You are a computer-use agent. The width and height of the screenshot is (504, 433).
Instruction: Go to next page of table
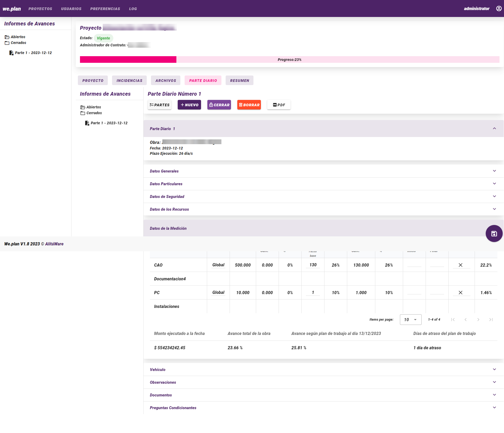pyautogui.click(x=478, y=320)
